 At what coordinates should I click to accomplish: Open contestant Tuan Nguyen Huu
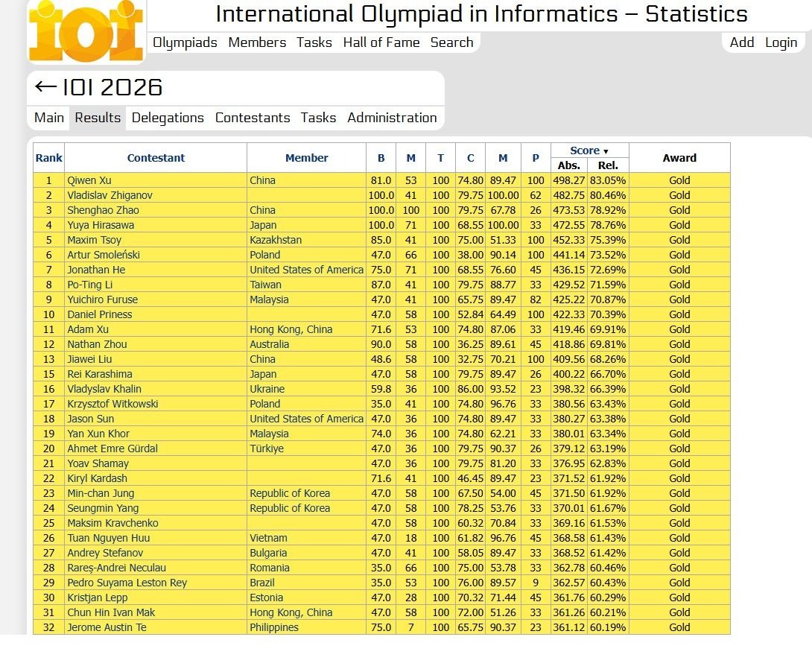coord(108,538)
